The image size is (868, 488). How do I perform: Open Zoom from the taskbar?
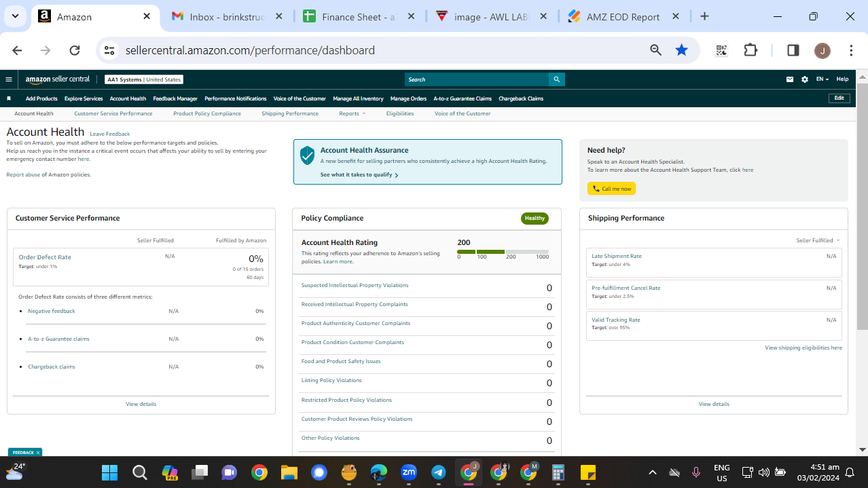coord(409,472)
